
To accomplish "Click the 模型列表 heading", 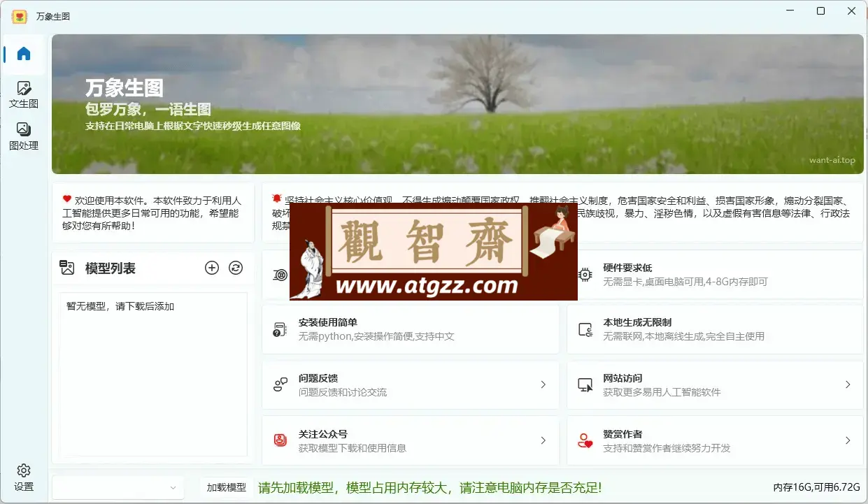I will [x=111, y=268].
